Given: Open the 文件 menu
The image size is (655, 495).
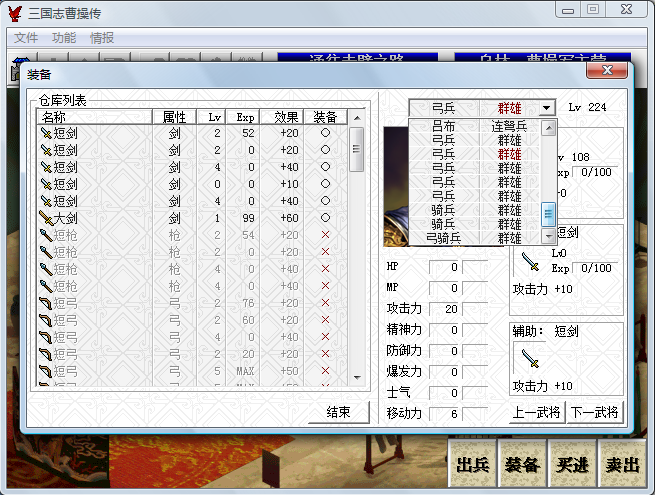Looking at the screenshot, I should 26,38.
